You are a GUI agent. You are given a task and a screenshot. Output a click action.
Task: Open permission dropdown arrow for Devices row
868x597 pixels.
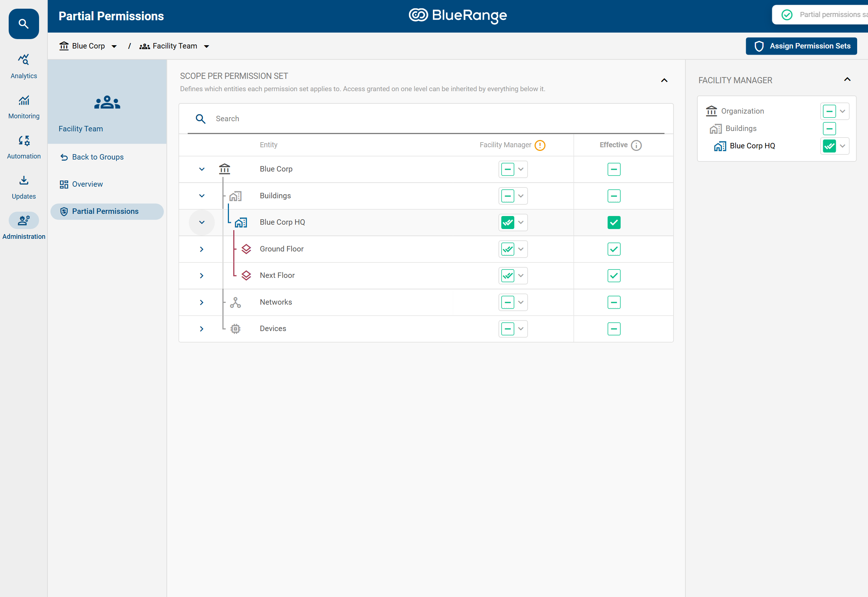click(521, 329)
